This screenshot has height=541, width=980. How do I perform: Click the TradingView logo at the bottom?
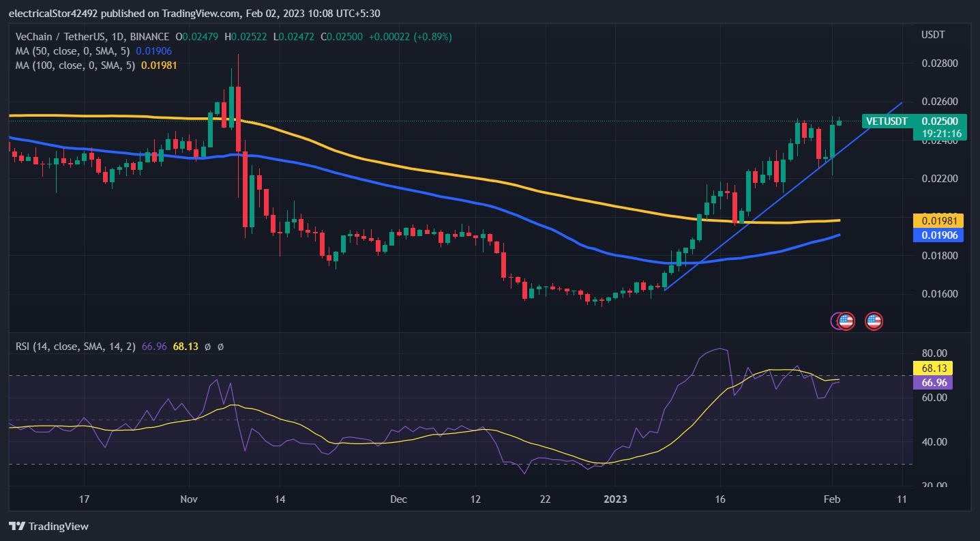[48, 526]
